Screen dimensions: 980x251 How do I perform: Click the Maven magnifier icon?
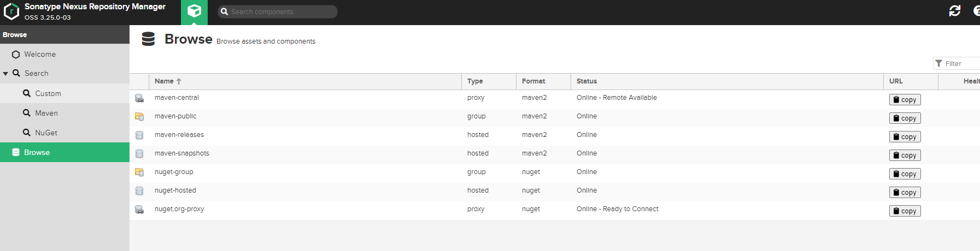pyautogui.click(x=26, y=113)
